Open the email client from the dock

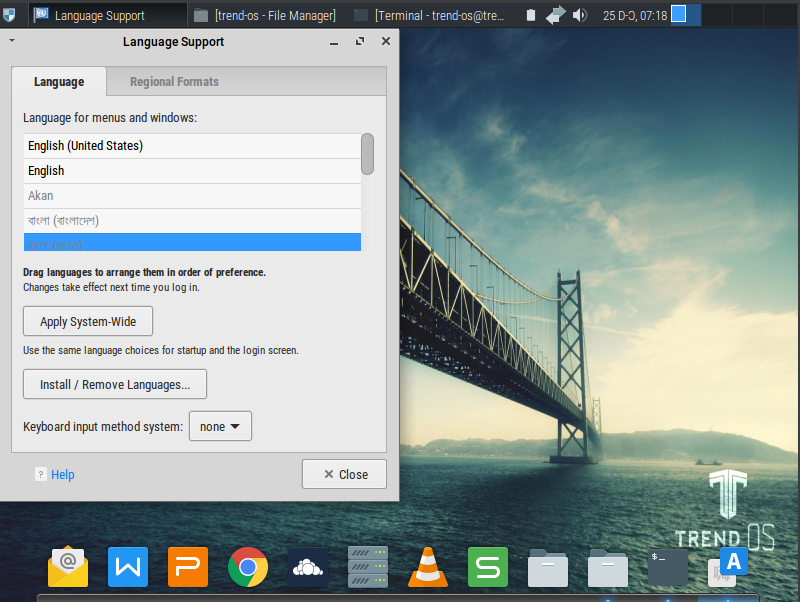68,567
